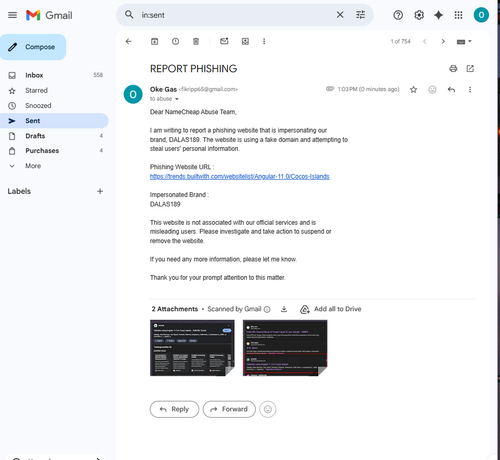Click the Move to icon in the toolbar

[x=245, y=41]
